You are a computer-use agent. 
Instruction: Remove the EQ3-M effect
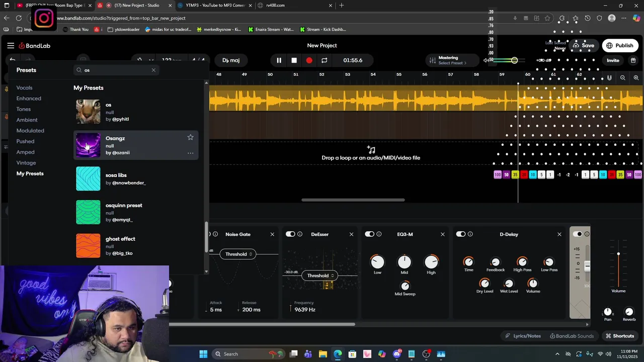click(x=443, y=234)
